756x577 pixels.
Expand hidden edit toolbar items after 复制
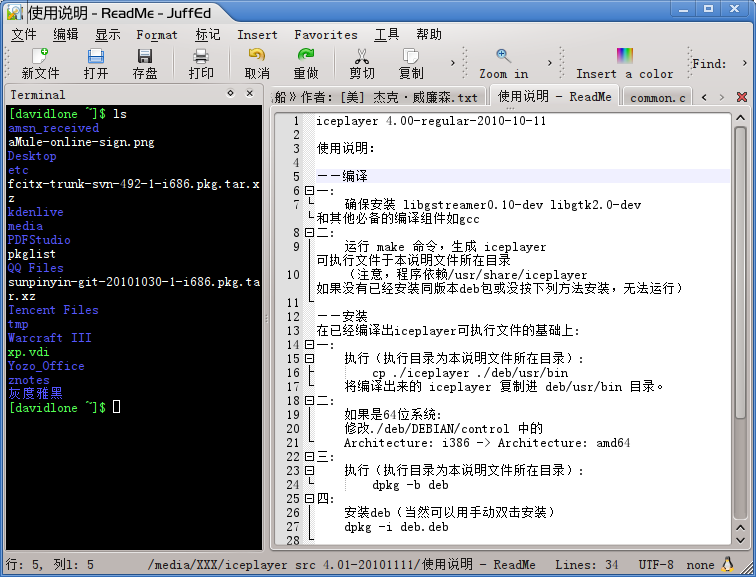pos(452,63)
